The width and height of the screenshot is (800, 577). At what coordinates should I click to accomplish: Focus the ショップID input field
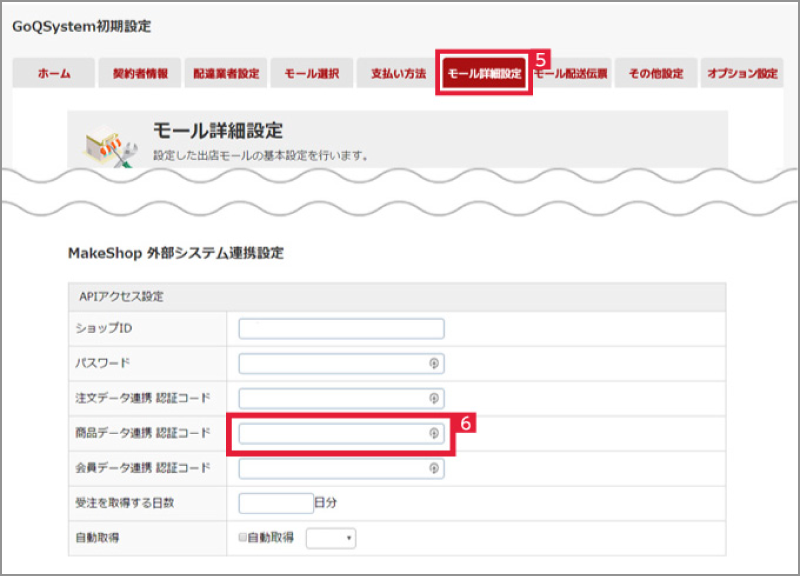click(341, 329)
